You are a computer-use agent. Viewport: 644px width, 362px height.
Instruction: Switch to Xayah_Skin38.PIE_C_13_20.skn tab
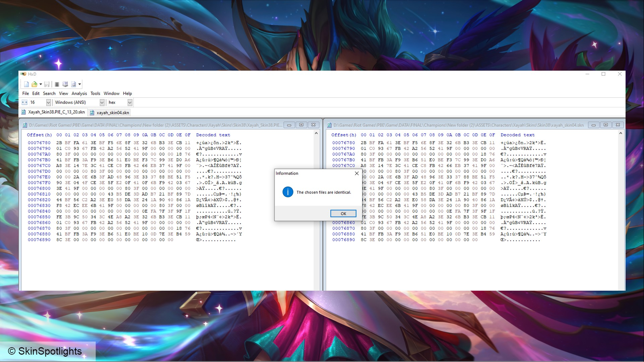pyautogui.click(x=53, y=112)
